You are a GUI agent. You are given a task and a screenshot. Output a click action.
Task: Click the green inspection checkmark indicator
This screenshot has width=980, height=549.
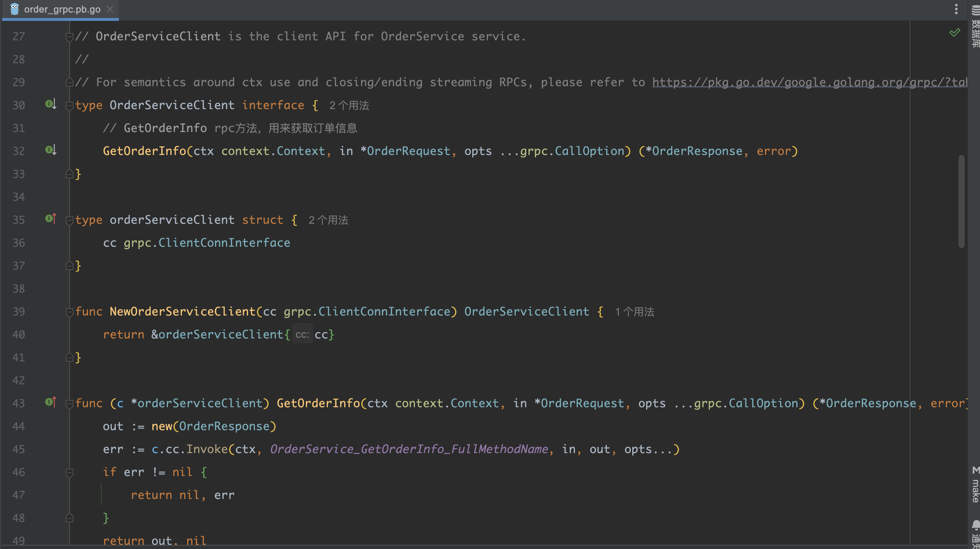point(955,33)
